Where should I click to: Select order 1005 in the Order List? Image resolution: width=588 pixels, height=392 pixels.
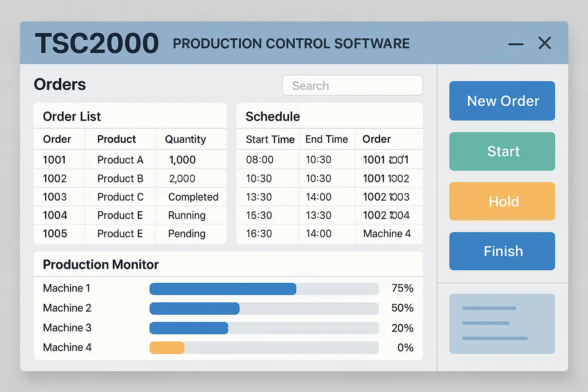55,234
